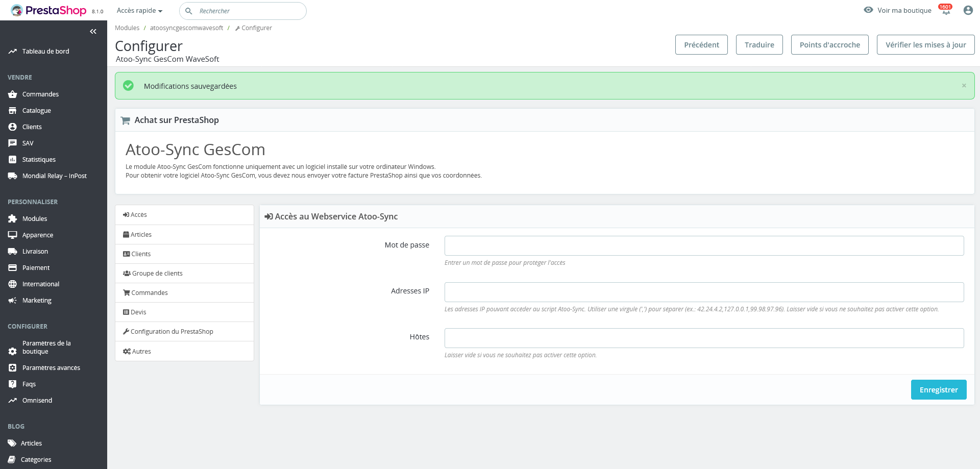Click the Traduire button
Viewport: 980px width, 469px height.
[759, 45]
